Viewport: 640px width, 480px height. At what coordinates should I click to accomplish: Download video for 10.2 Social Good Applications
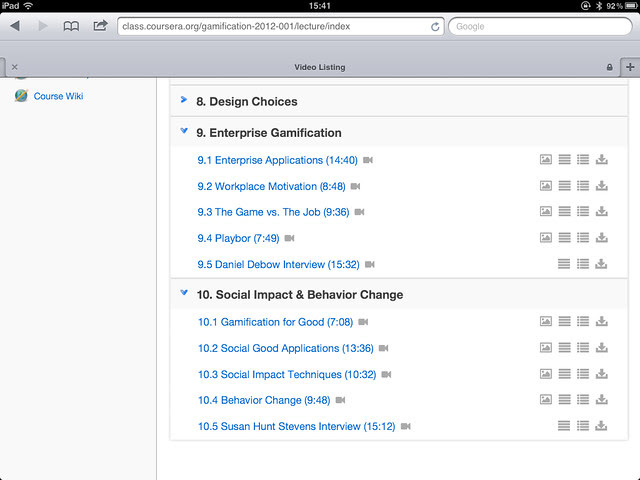point(601,348)
